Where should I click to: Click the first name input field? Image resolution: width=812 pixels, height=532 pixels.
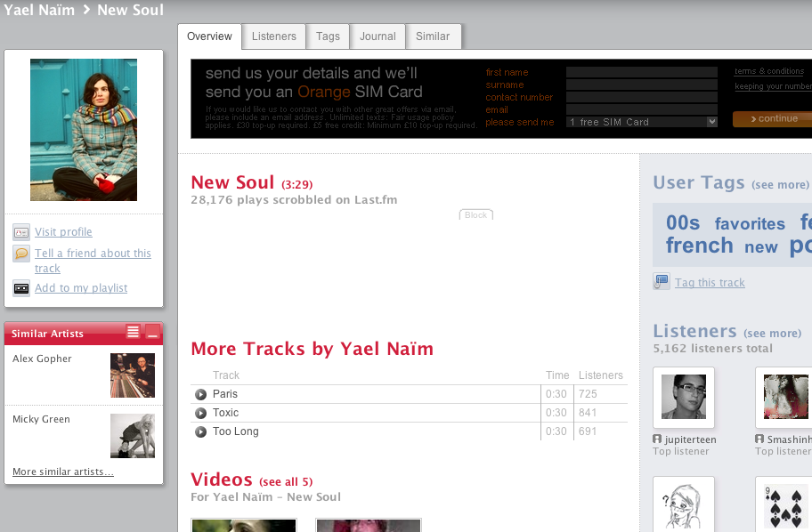tap(642, 72)
